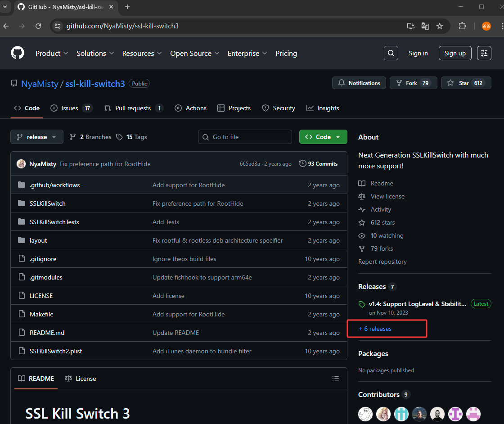Open a new browser tab with plus
Viewport: 504px width, 424px height.
[x=127, y=7]
